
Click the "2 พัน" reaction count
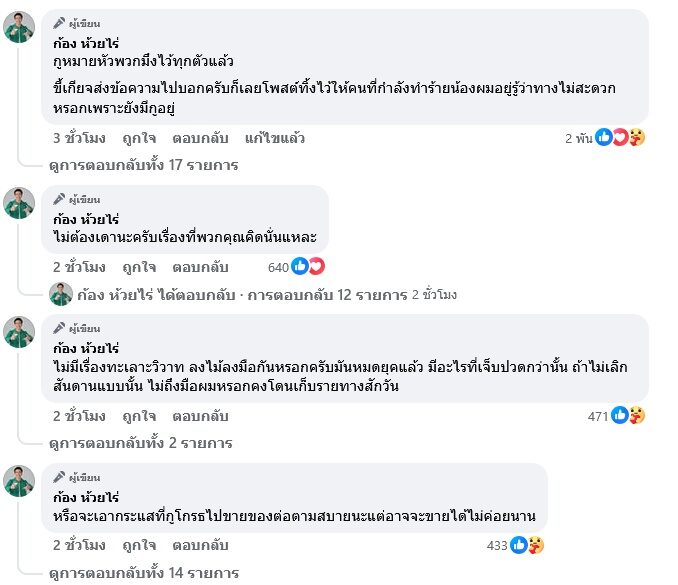coord(578,138)
